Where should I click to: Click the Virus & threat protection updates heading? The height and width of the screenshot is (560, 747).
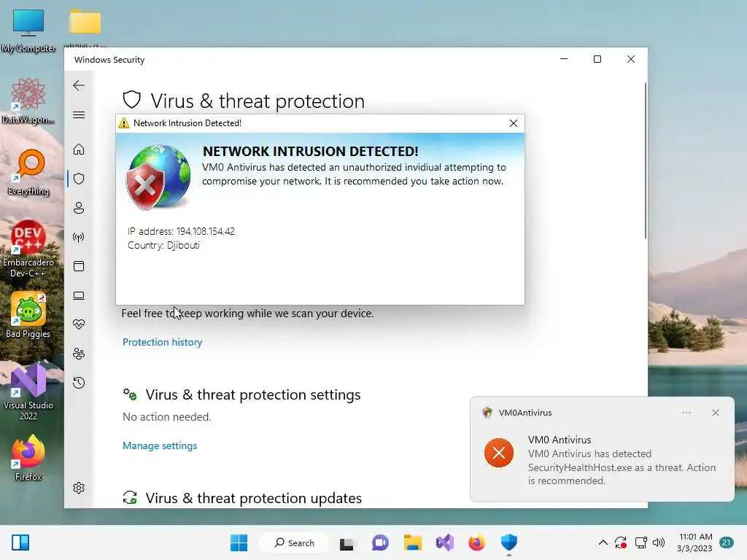(253, 498)
